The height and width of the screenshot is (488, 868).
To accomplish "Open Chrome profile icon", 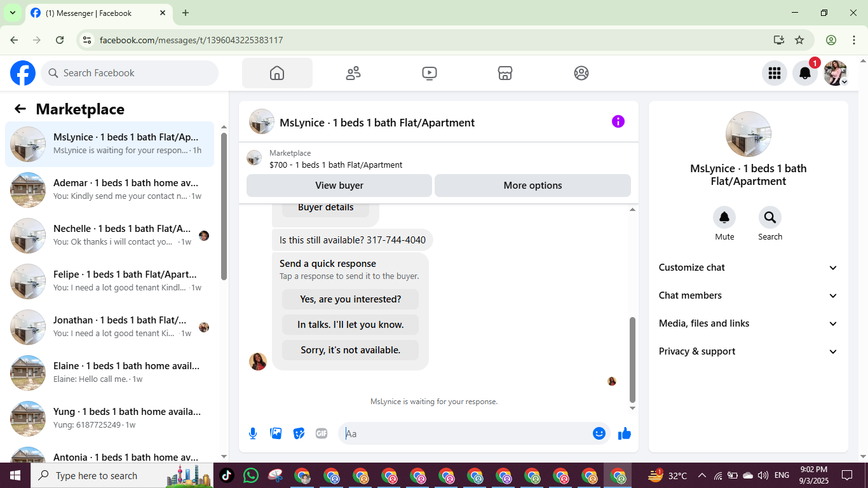I will pos(831,40).
